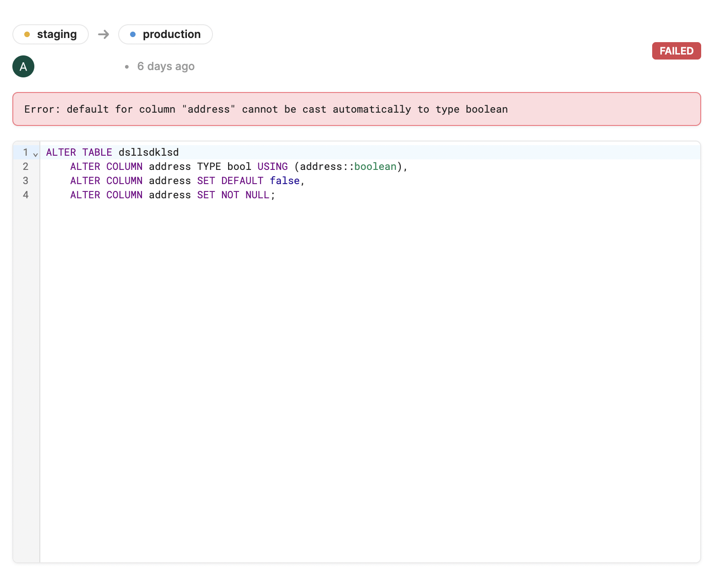Click the green 'A' user avatar
714x588 pixels.
tap(23, 66)
